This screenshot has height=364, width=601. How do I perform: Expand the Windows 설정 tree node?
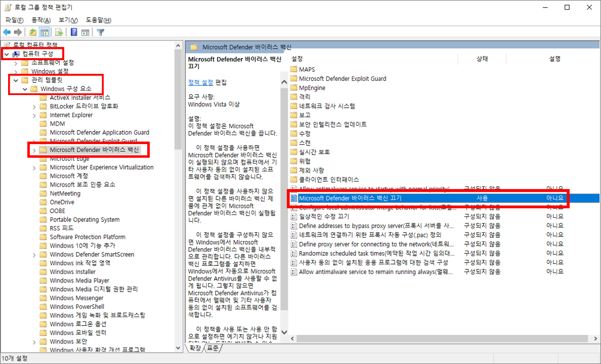point(16,72)
